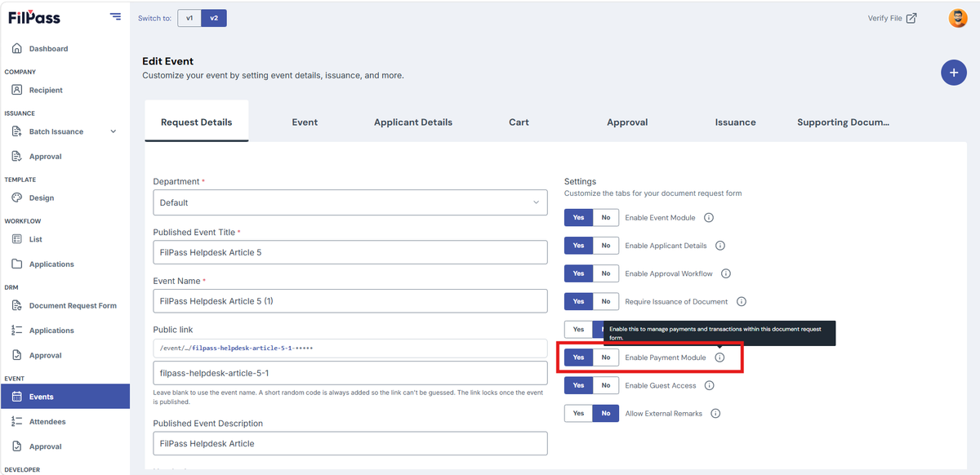Click the Public link slug input field
Screen dimensions: 980x475
pos(350,373)
